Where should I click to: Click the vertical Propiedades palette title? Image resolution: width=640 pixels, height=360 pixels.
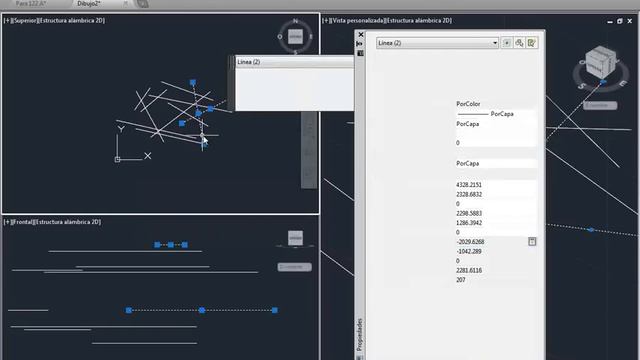360,335
